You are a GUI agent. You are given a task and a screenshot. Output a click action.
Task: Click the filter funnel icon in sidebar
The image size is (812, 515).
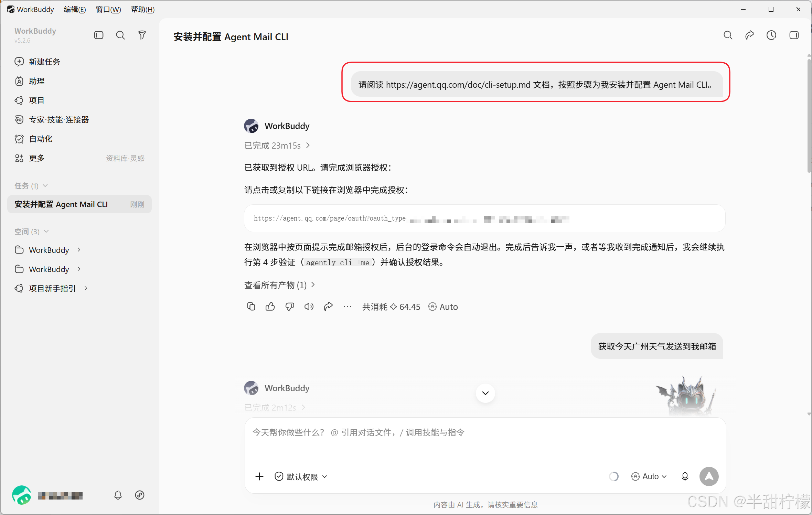point(142,35)
